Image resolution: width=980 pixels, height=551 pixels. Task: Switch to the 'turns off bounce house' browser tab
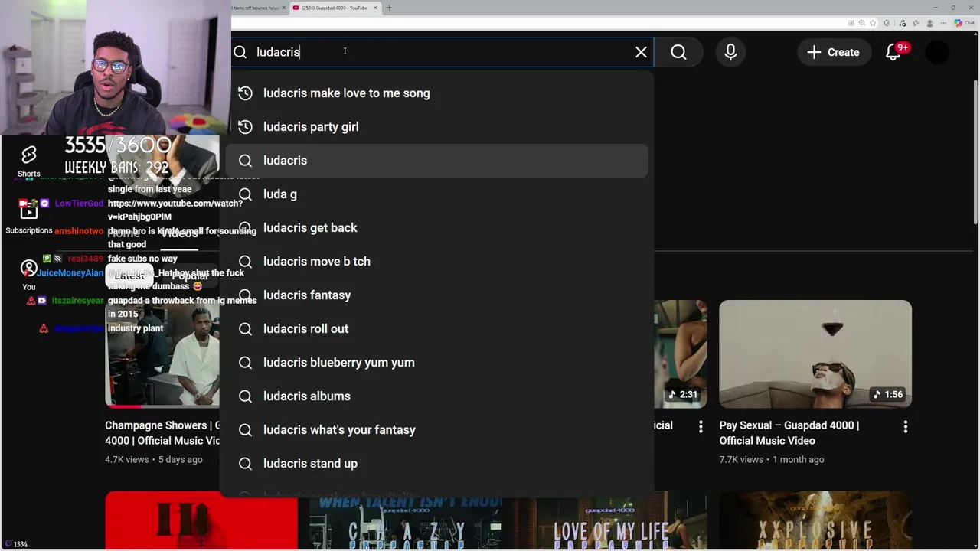pos(260,8)
